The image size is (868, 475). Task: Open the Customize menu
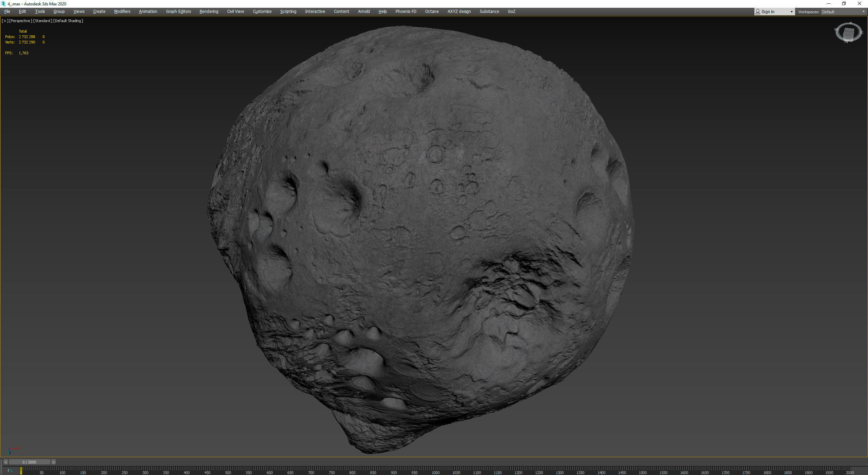tap(262, 12)
